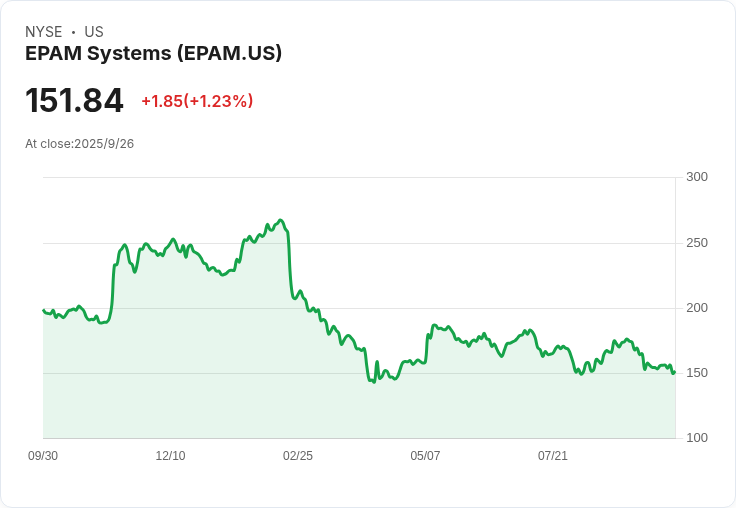Click the +1.85(+1.23%) price change
This screenshot has width=736, height=508.
pyautogui.click(x=197, y=101)
